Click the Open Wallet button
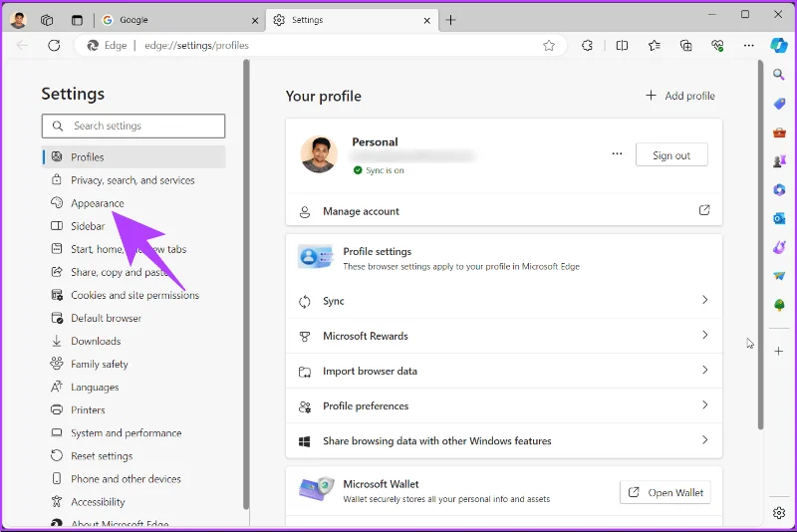Image resolution: width=797 pixels, height=532 pixels. coord(665,492)
